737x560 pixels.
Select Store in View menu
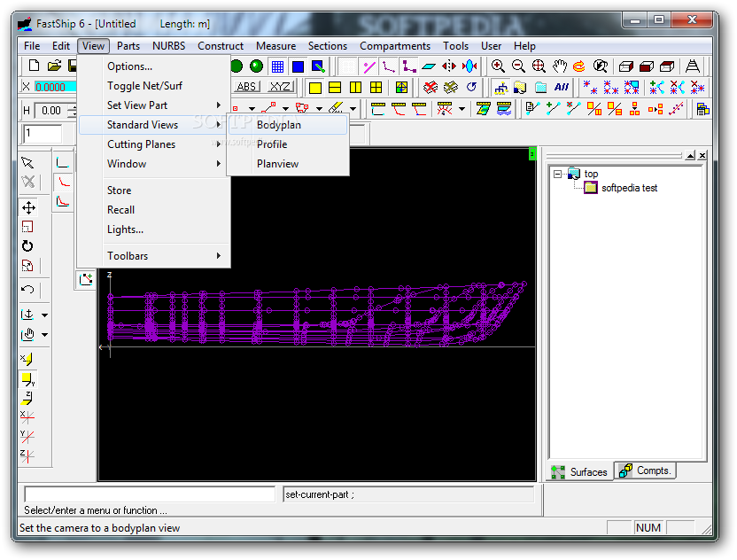tap(154, 190)
